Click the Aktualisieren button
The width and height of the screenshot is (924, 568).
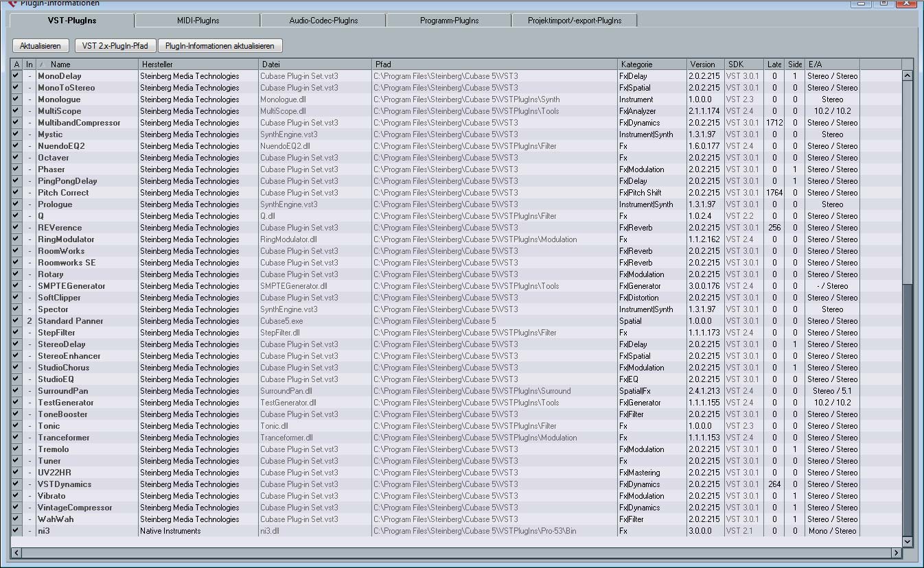click(41, 46)
